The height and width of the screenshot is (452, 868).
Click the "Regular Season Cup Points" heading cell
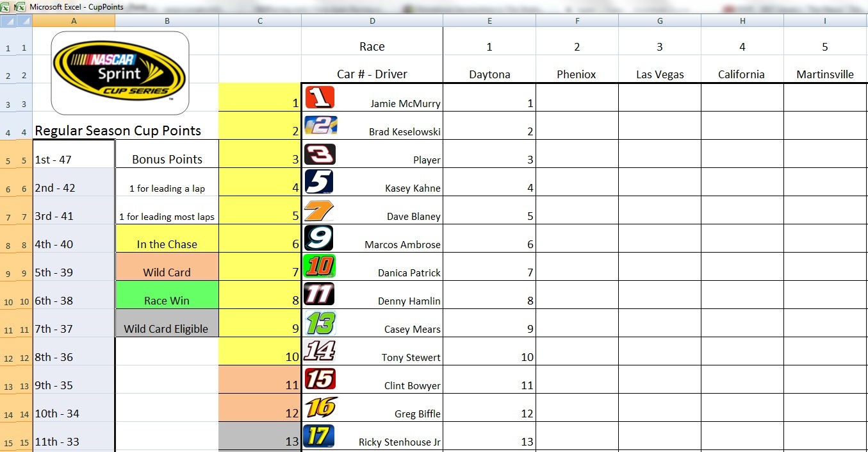coord(118,131)
